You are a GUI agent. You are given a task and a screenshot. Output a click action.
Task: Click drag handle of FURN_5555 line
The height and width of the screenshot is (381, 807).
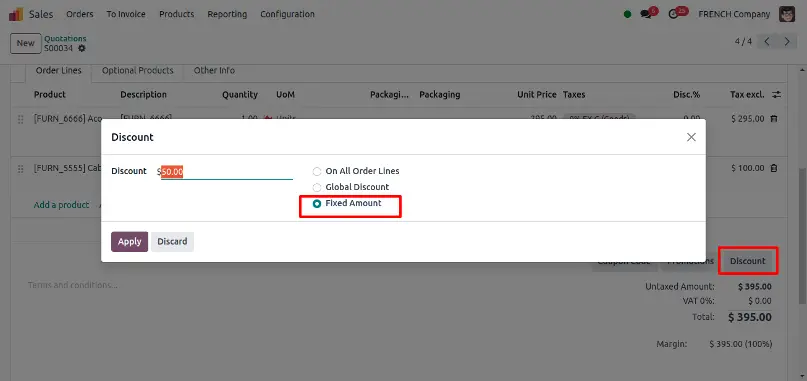coord(21,168)
